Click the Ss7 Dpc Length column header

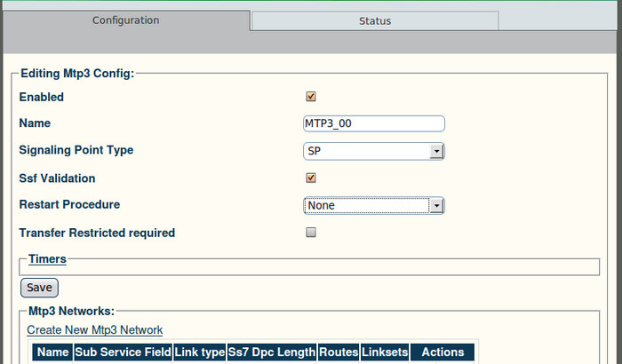(x=272, y=352)
